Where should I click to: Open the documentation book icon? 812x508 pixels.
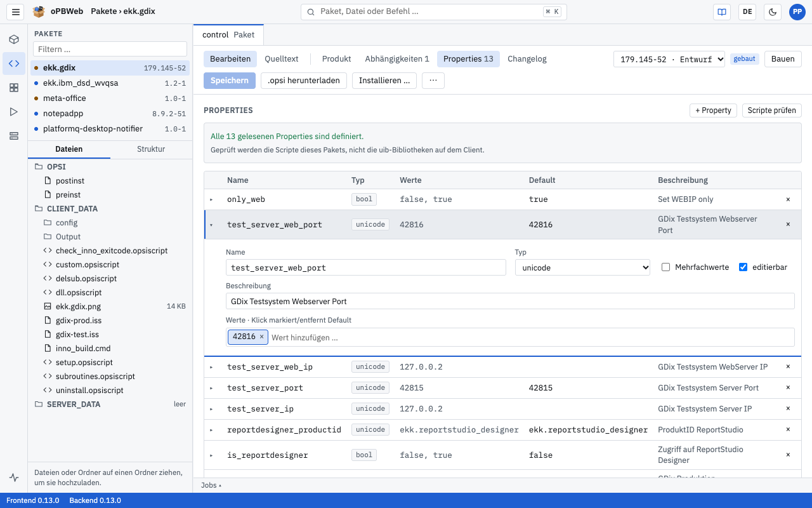click(x=722, y=11)
